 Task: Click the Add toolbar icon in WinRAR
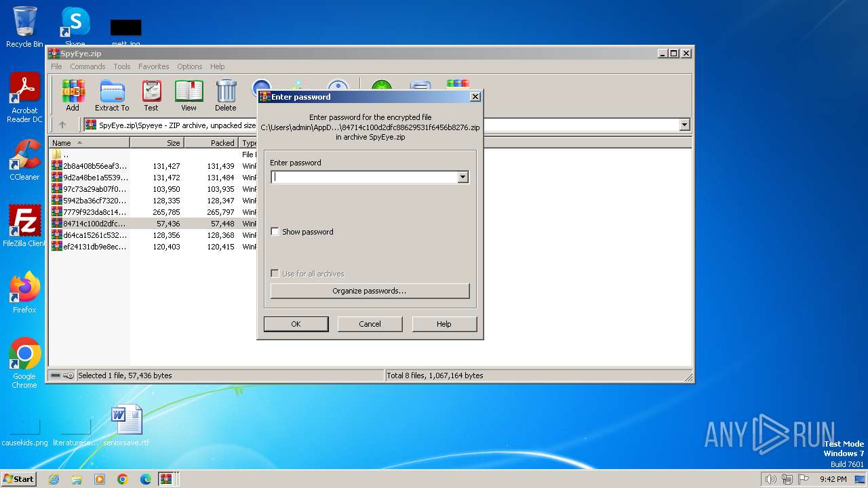[x=73, y=95]
